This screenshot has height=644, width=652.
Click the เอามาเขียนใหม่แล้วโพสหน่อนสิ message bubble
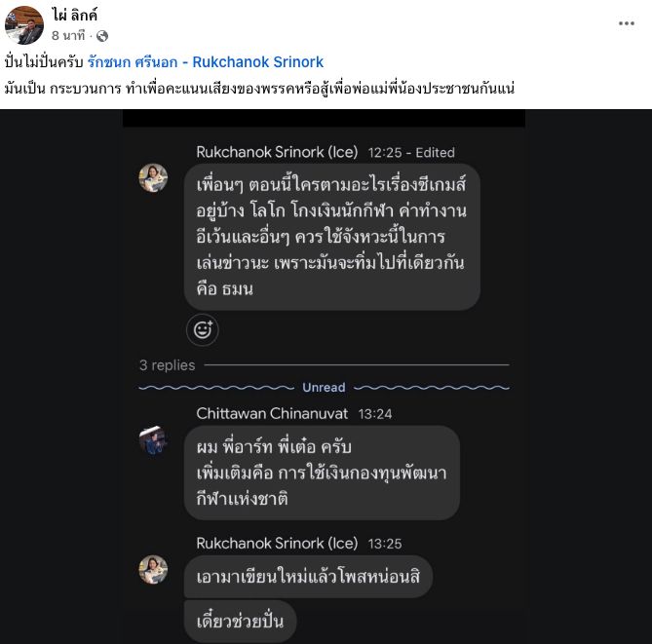tap(309, 577)
